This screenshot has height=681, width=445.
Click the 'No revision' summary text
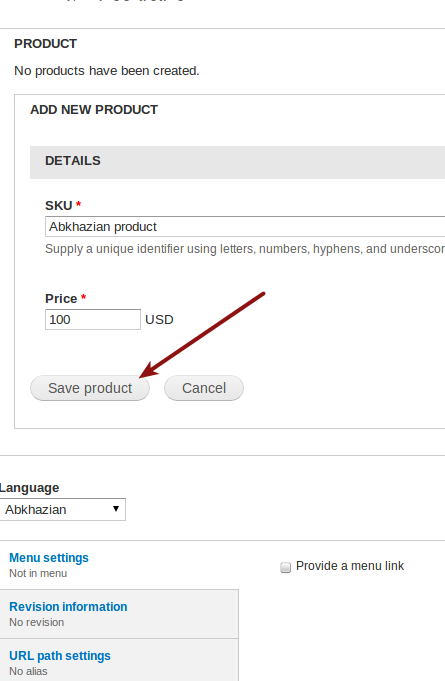[36, 622]
